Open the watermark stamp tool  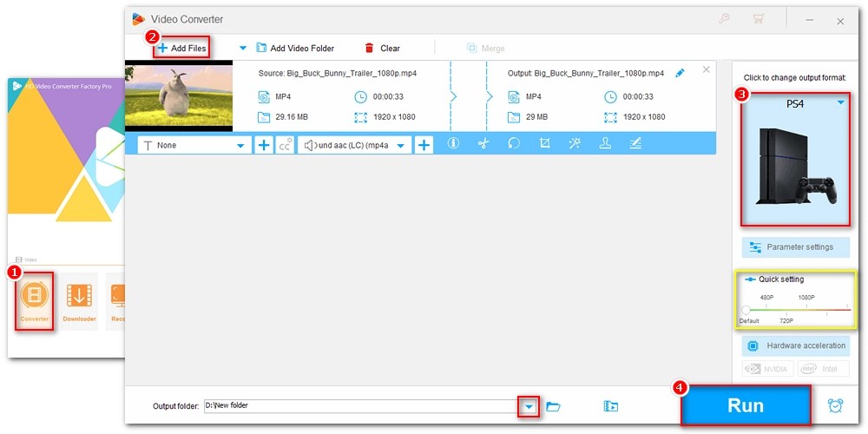(x=605, y=143)
